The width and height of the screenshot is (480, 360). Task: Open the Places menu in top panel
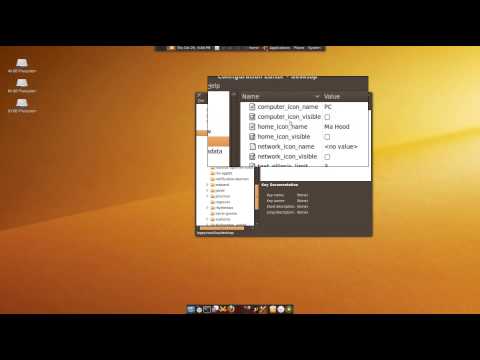pos(299,48)
